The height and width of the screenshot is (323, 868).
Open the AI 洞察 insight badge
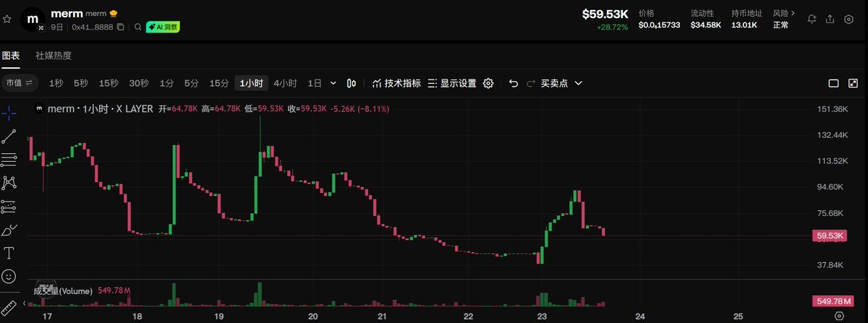(163, 27)
